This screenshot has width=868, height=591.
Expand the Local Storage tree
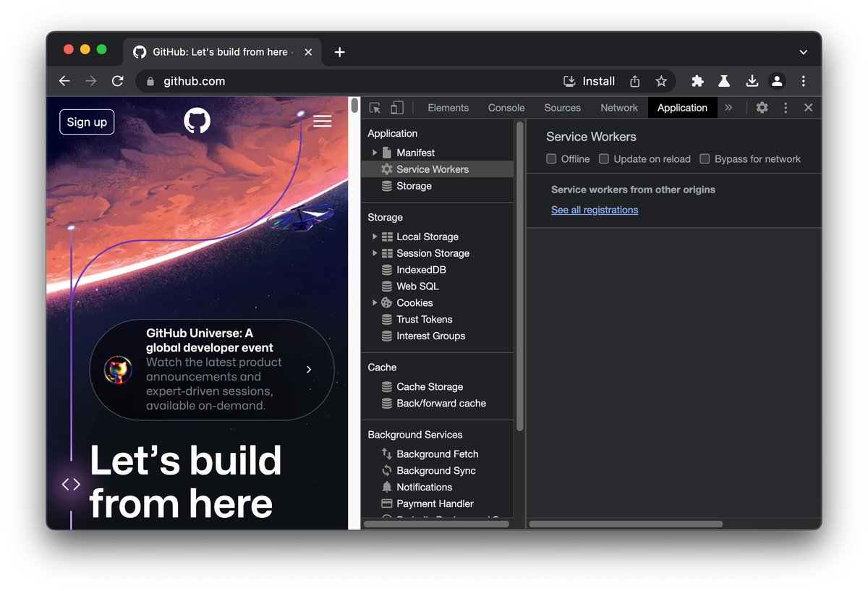pyautogui.click(x=375, y=237)
